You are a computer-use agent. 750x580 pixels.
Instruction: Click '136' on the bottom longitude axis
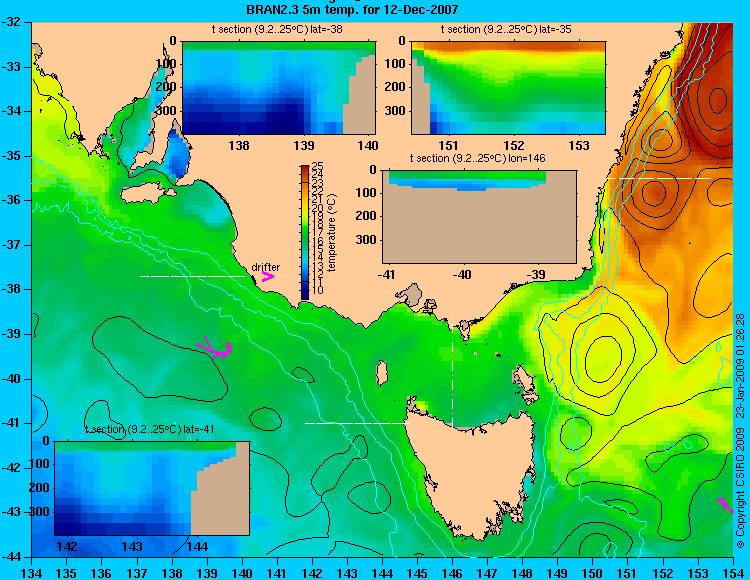101,573
